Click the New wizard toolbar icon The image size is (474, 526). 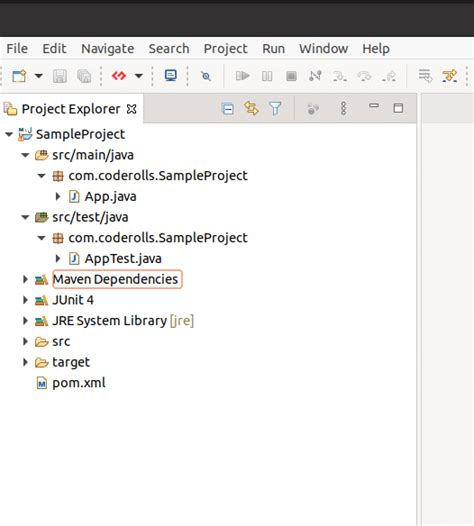(19, 76)
